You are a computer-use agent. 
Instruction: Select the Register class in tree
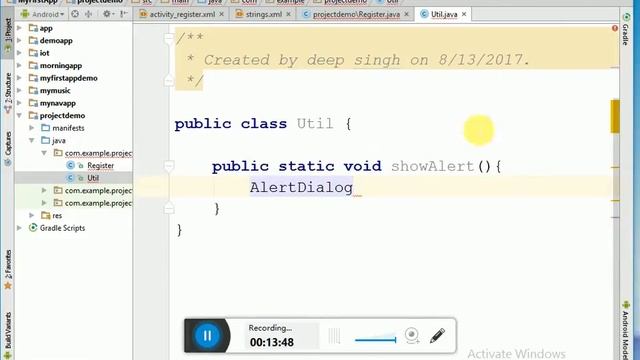pyautogui.click(x=100, y=166)
